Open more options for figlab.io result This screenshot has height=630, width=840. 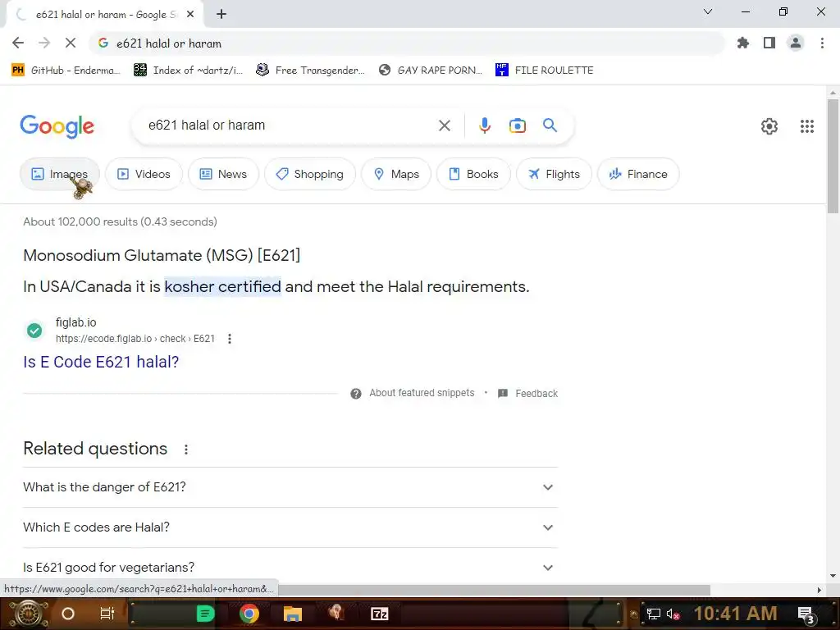click(x=230, y=339)
